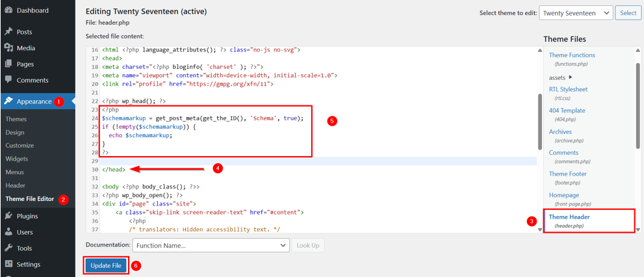Image resolution: width=644 pixels, height=277 pixels.
Task: Click the skip-link anchor line 35
Action: click(x=209, y=213)
